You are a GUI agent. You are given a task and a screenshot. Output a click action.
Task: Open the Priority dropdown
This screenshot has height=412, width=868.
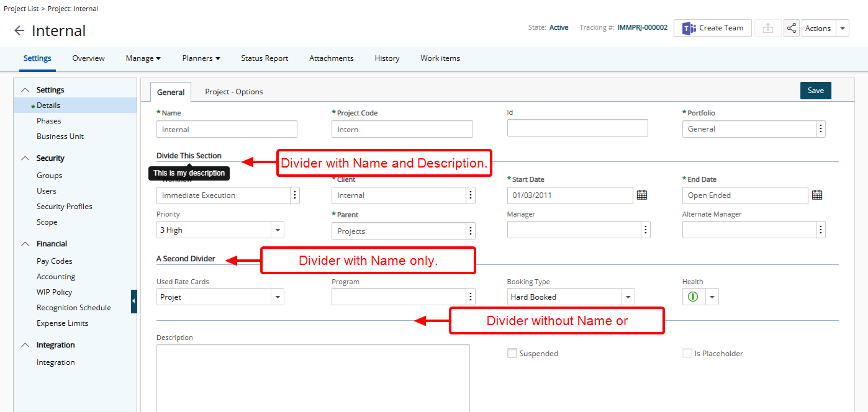coord(277,230)
